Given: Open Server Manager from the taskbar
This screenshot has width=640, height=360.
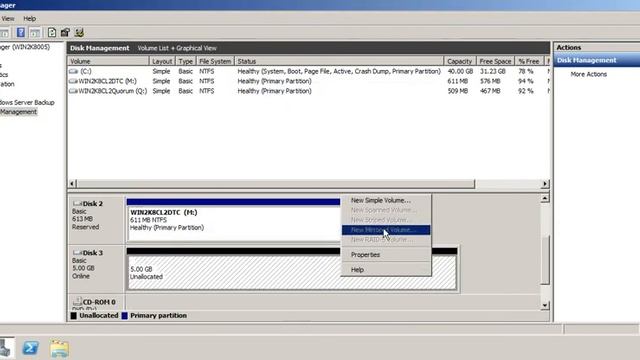Looking at the screenshot, I should pyautogui.click(x=6, y=348).
